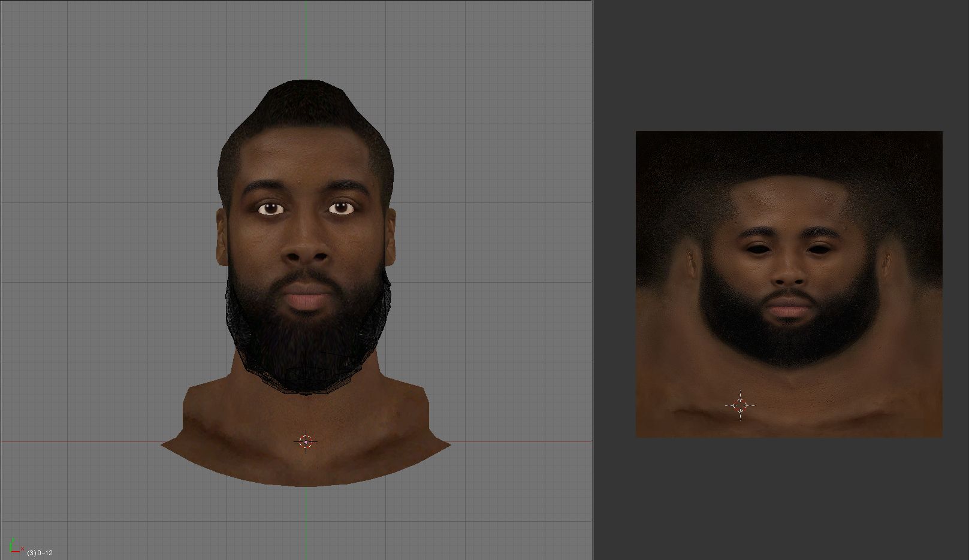Click the divider between 3D view and UV editor

coord(593,280)
